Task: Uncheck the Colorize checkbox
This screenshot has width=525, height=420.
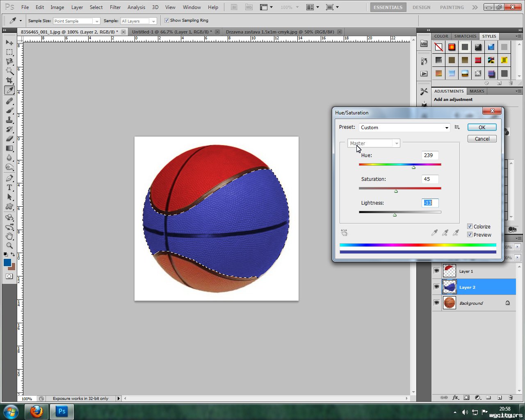Action: pos(470,226)
